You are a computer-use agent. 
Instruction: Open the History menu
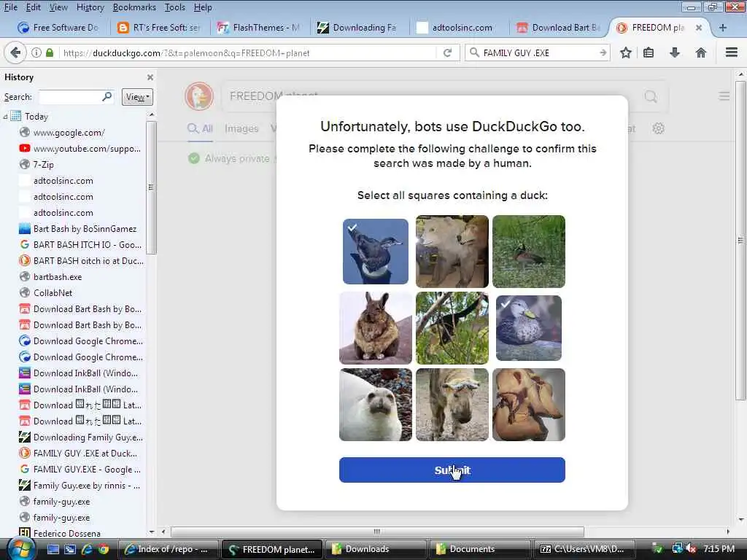tap(90, 7)
